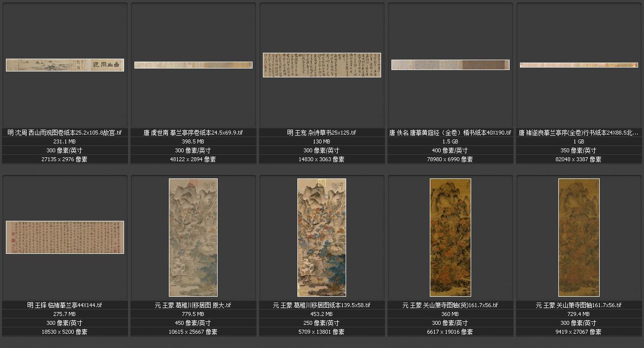Select the 唐摹黄庭经 scroll thumbnail
Image resolution: width=644 pixels, height=348 pixels.
(451, 65)
